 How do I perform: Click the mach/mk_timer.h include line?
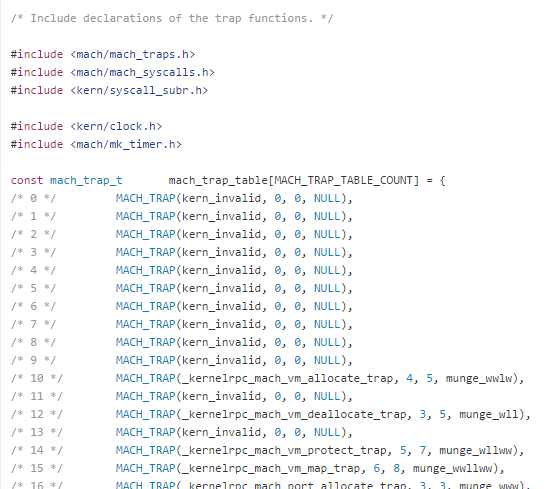tap(96, 144)
